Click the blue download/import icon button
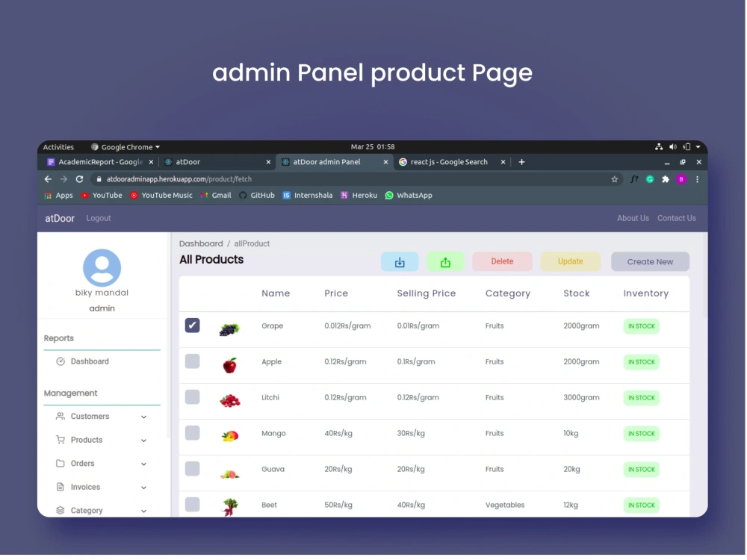Screen dimensions: 747x560 coord(400,262)
